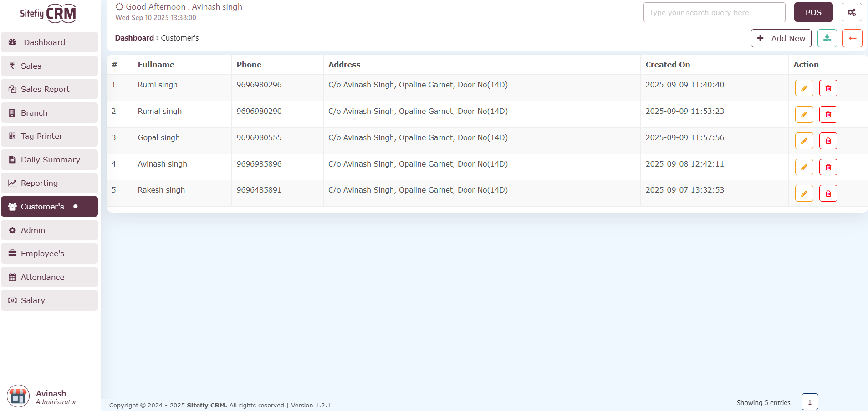Add New customer

(x=781, y=38)
